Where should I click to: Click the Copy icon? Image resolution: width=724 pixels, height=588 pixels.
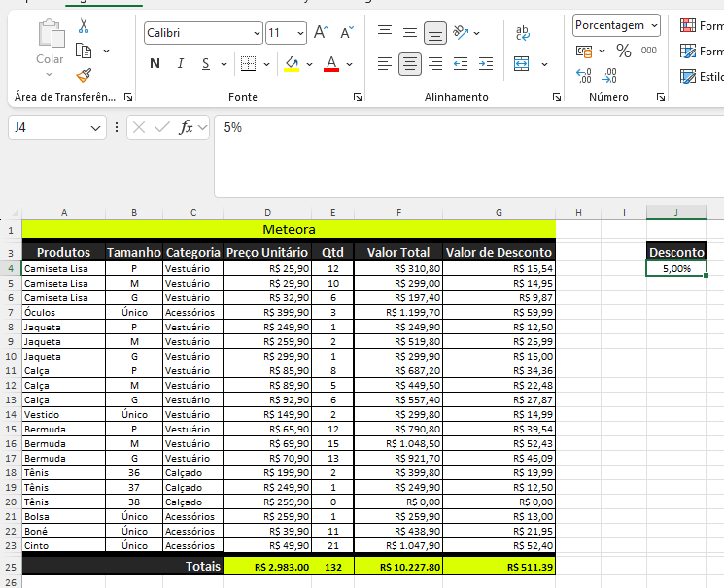[84, 51]
